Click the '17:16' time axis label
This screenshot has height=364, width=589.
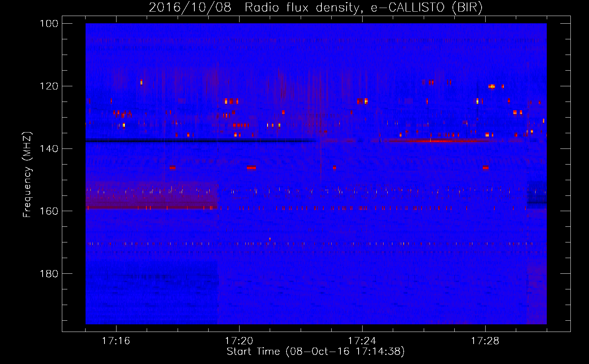(116, 341)
